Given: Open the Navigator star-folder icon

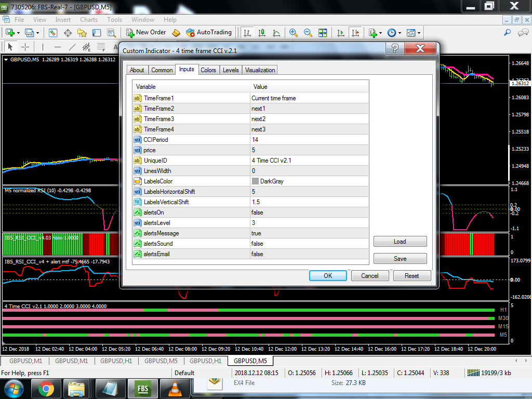Looking at the screenshot, I should (82, 33).
